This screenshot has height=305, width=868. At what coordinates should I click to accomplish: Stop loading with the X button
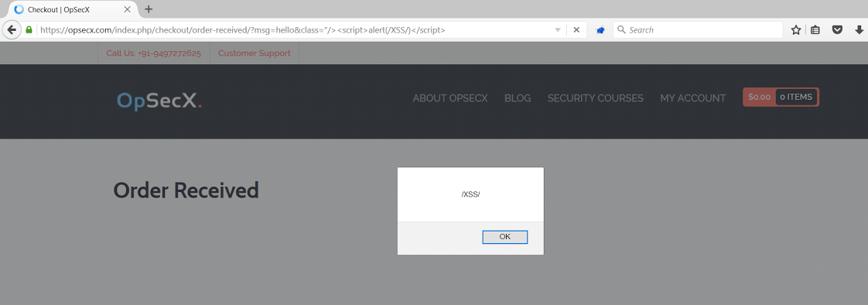pyautogui.click(x=576, y=30)
